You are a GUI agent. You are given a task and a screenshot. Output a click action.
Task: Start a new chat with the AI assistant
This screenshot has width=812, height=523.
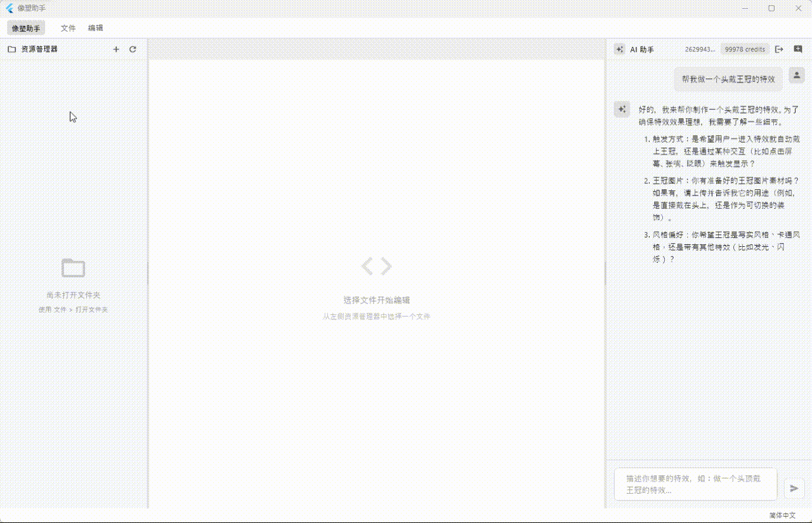coord(798,49)
